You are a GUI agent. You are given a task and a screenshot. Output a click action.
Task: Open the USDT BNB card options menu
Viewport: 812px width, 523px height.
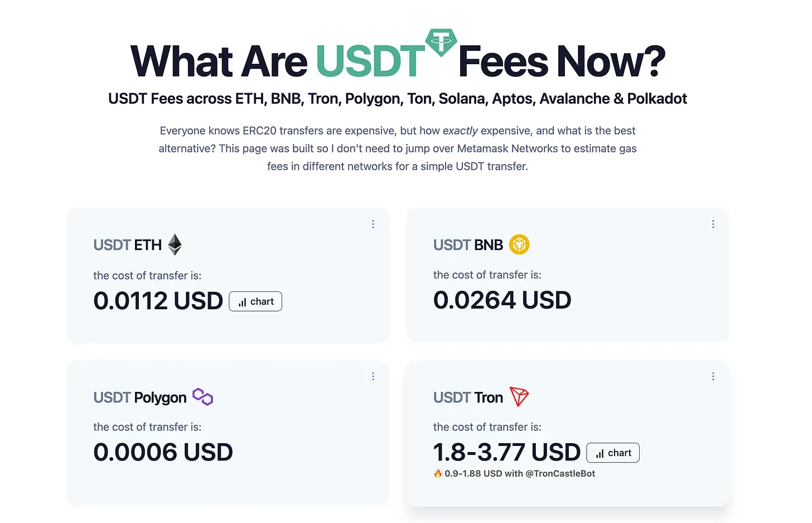[x=713, y=224]
